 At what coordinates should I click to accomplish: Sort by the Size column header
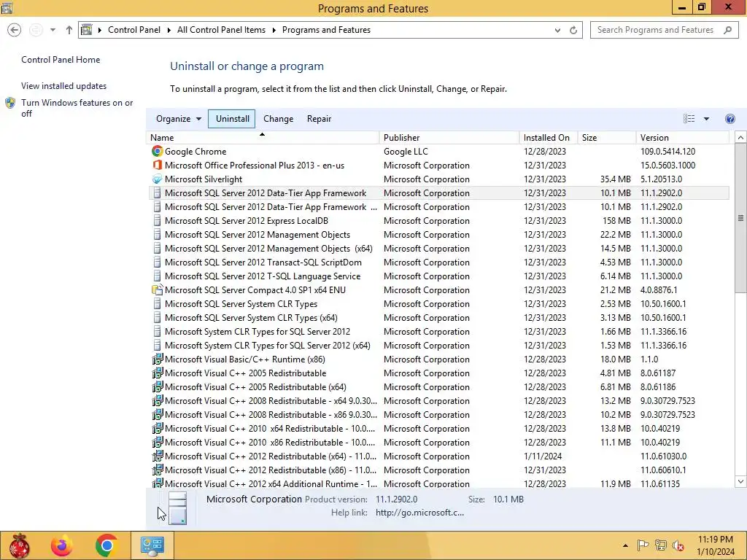point(606,138)
